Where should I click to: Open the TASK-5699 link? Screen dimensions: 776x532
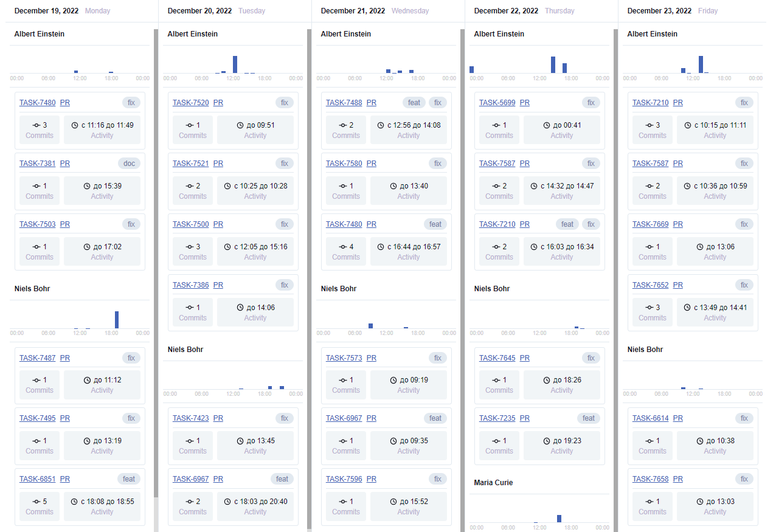click(x=497, y=103)
